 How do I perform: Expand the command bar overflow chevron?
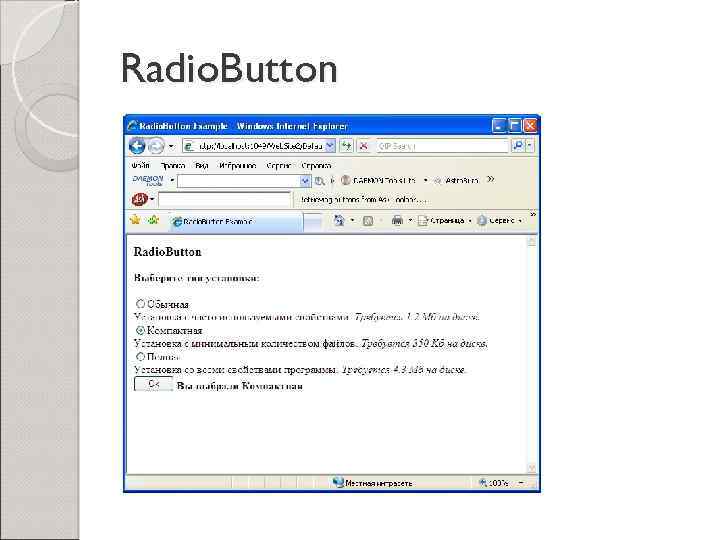[x=533, y=214]
